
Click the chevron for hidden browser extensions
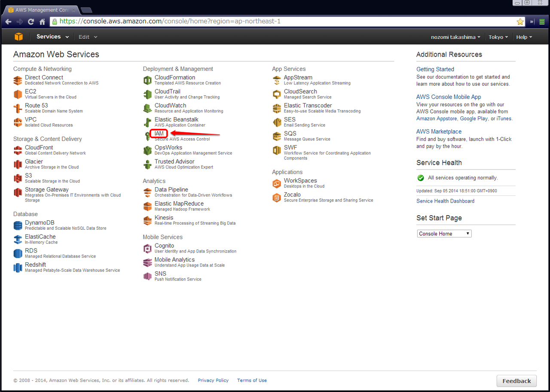532,21
